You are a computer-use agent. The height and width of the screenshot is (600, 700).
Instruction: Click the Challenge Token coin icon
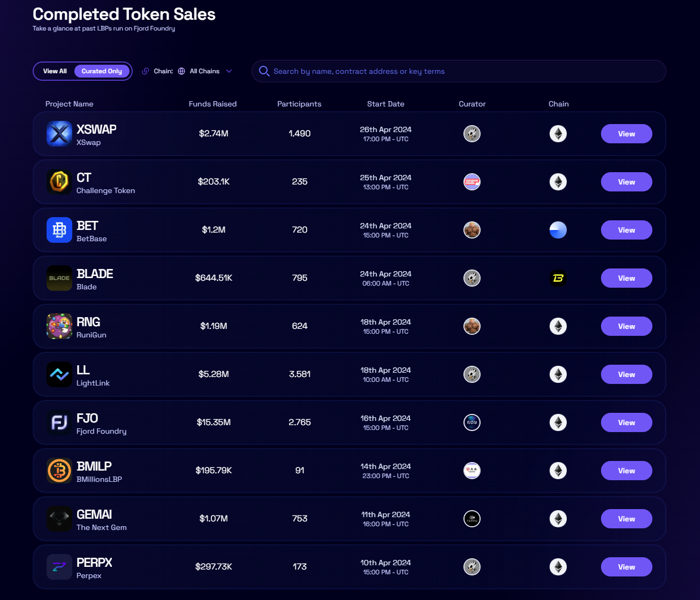click(59, 182)
